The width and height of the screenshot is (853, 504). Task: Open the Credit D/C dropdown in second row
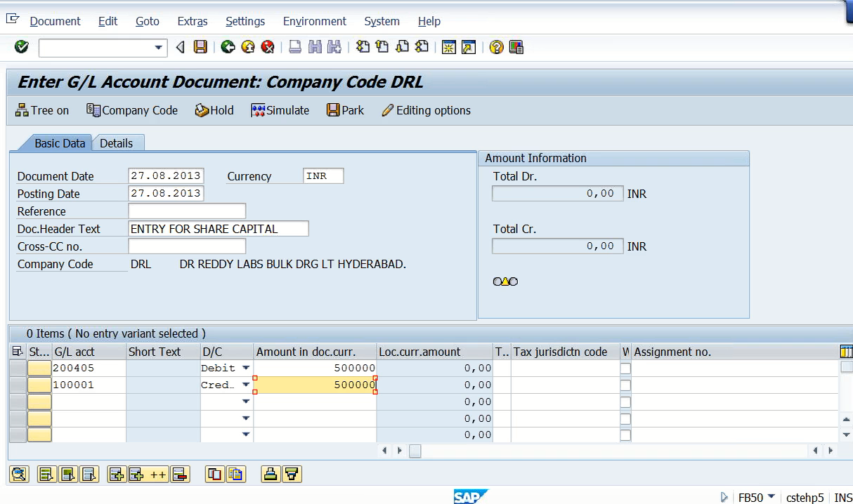point(246,385)
